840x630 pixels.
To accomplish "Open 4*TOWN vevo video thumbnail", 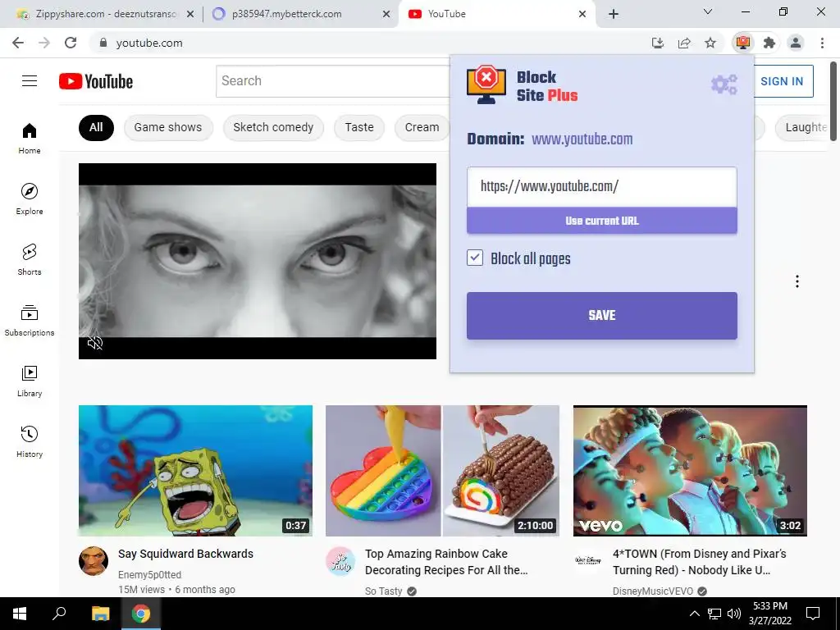I will tap(690, 470).
